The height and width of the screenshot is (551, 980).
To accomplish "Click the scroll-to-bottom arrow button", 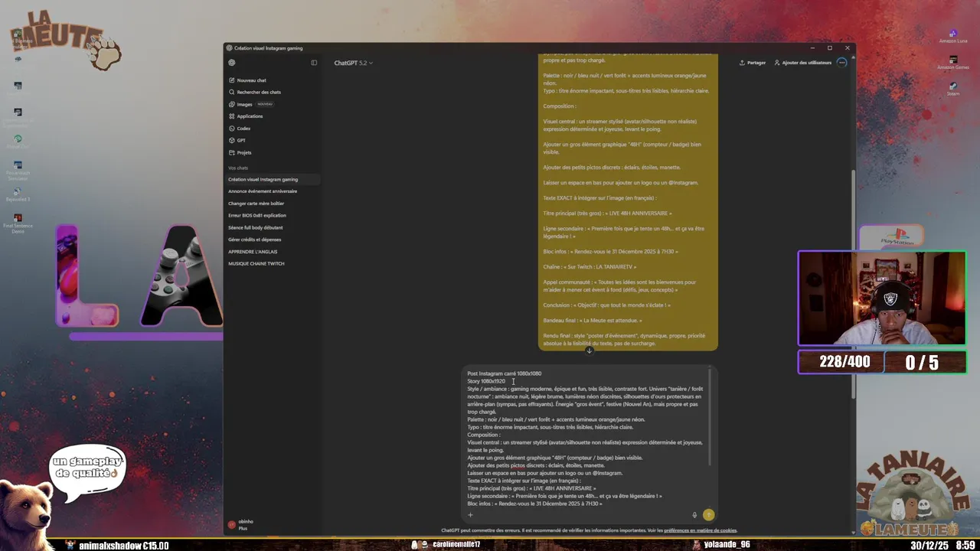I will tap(589, 350).
